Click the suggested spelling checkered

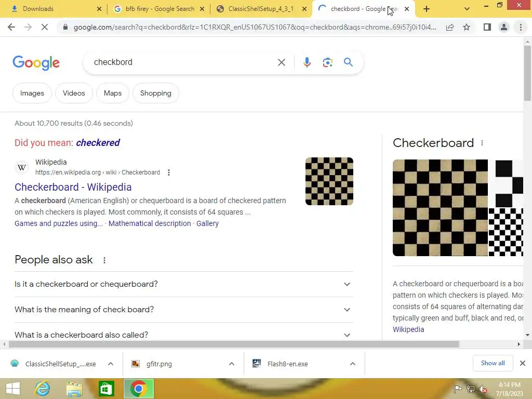pos(98,143)
